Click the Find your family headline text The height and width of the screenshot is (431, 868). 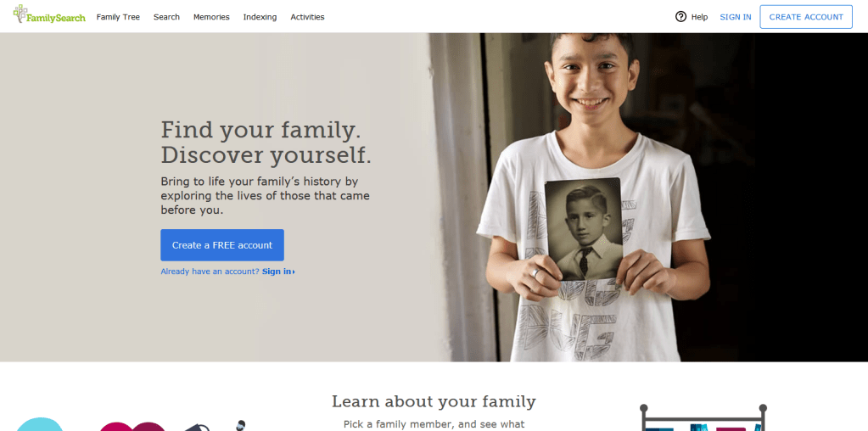[260, 130]
